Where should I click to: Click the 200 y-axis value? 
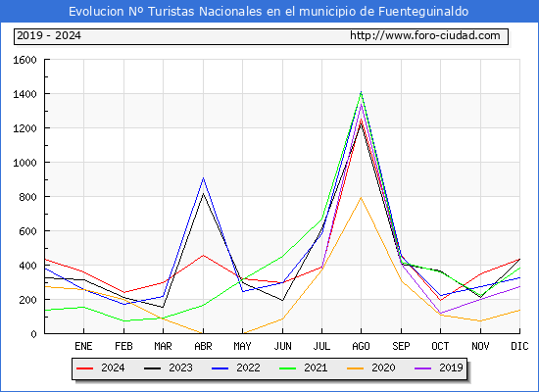pos(27,300)
